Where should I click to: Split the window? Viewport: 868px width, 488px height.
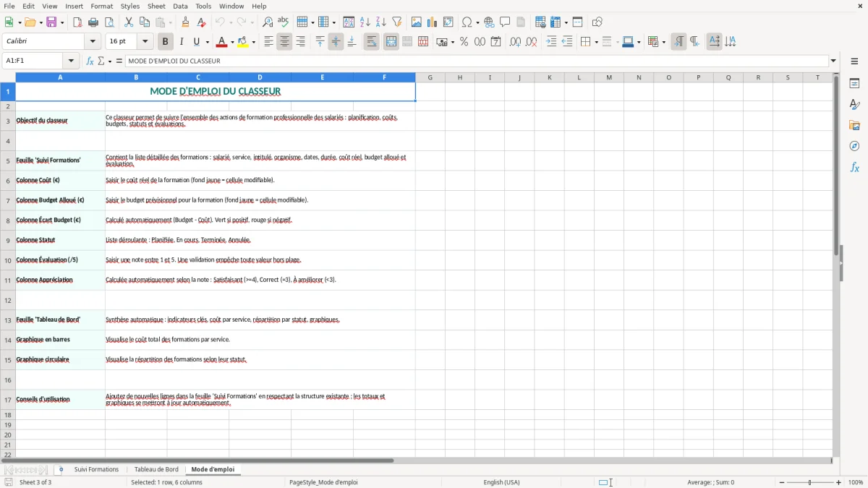[578, 22]
